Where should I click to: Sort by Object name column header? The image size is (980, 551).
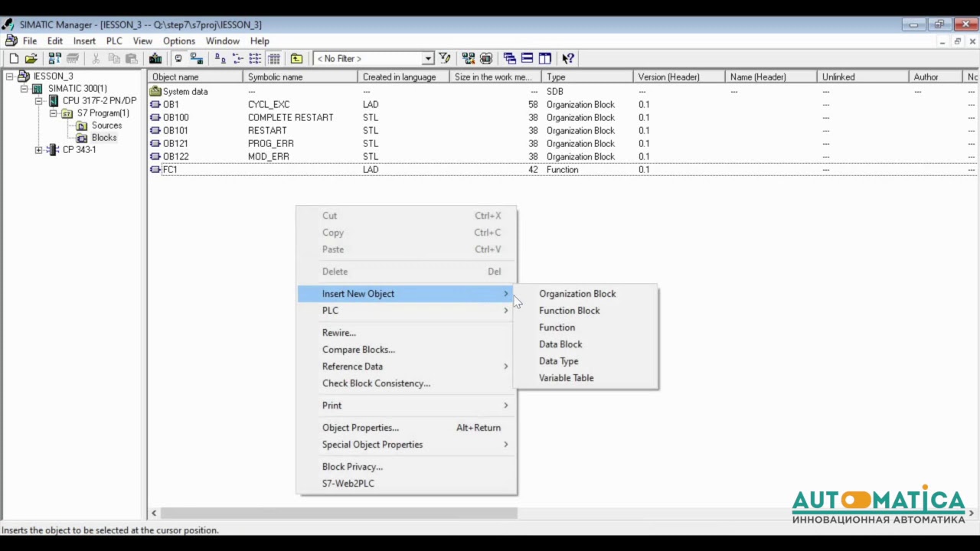tap(195, 77)
